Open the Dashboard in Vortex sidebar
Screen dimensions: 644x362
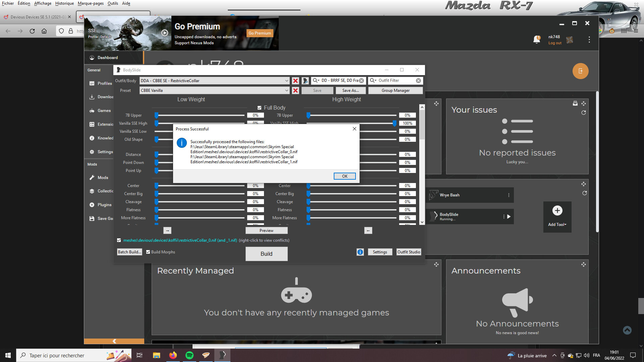[107, 58]
